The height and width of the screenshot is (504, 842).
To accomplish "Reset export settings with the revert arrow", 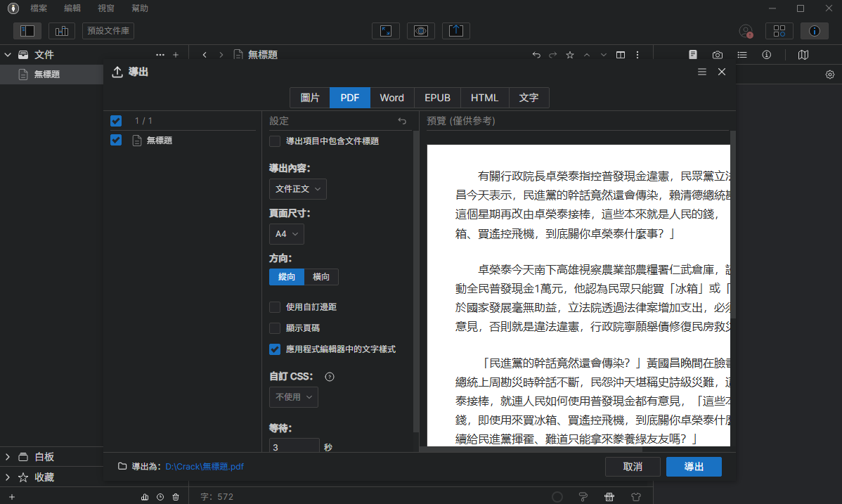I will pyautogui.click(x=402, y=121).
